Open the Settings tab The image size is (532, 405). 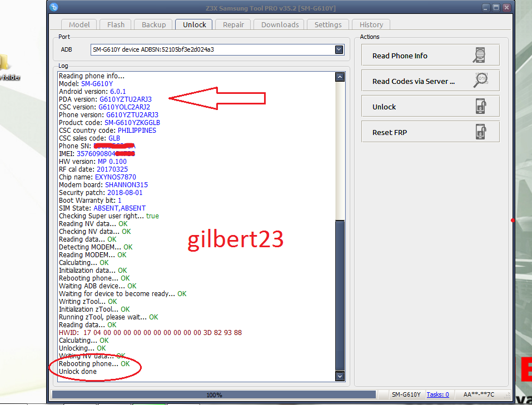tap(328, 25)
